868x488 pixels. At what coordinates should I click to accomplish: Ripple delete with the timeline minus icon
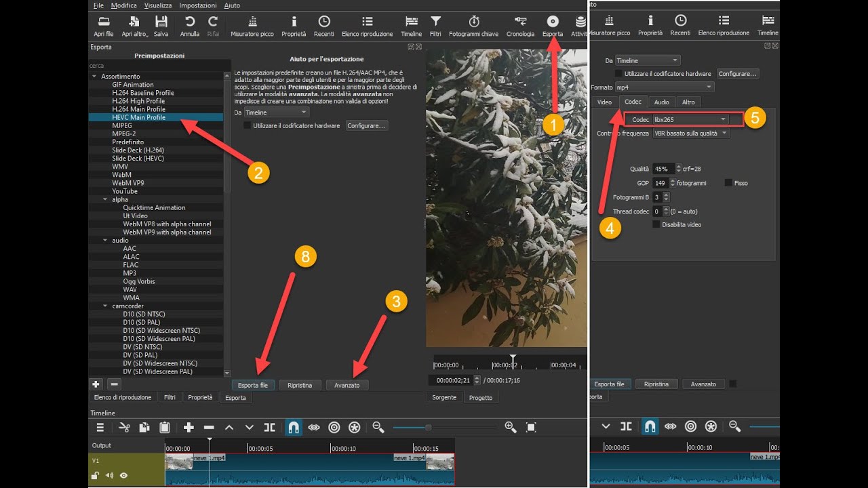click(209, 427)
